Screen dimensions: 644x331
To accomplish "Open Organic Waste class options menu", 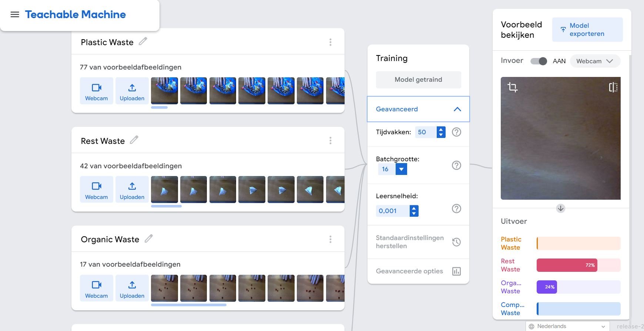I will tap(331, 239).
